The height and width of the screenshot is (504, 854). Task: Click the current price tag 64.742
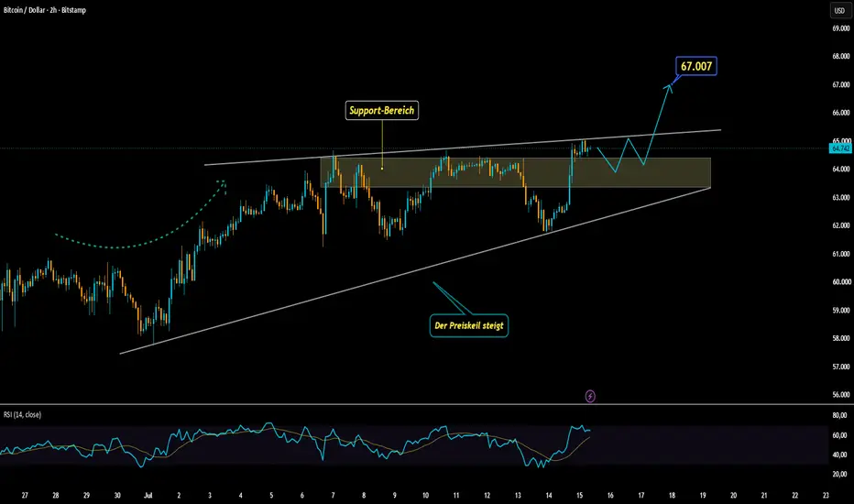click(841, 148)
